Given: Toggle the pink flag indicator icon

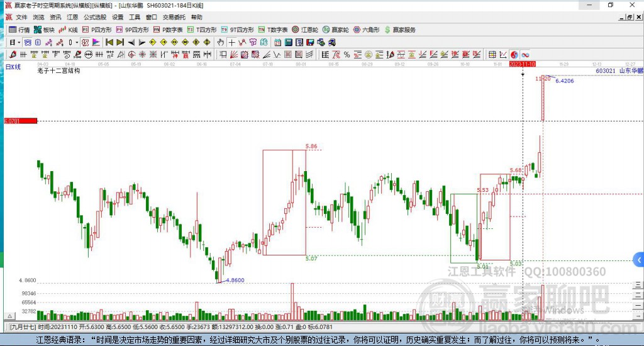Looking at the screenshot, I should coord(96,42).
